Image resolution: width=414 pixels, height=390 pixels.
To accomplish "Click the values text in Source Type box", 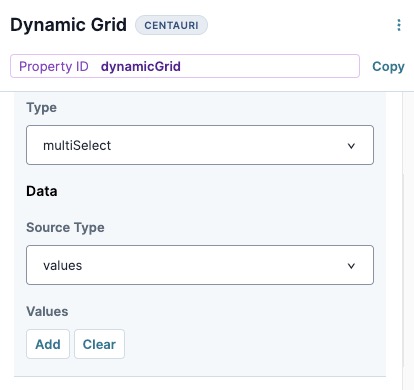I will click(x=62, y=266).
